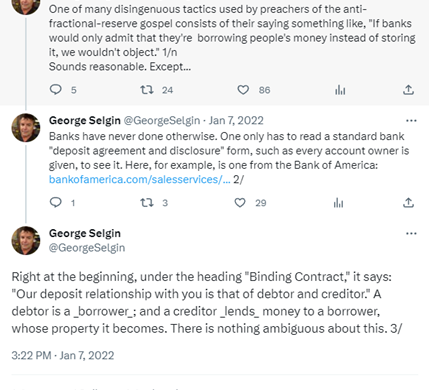Share the first tweet in the thread
Image resolution: width=429 pixels, height=390 pixels.
(x=408, y=89)
